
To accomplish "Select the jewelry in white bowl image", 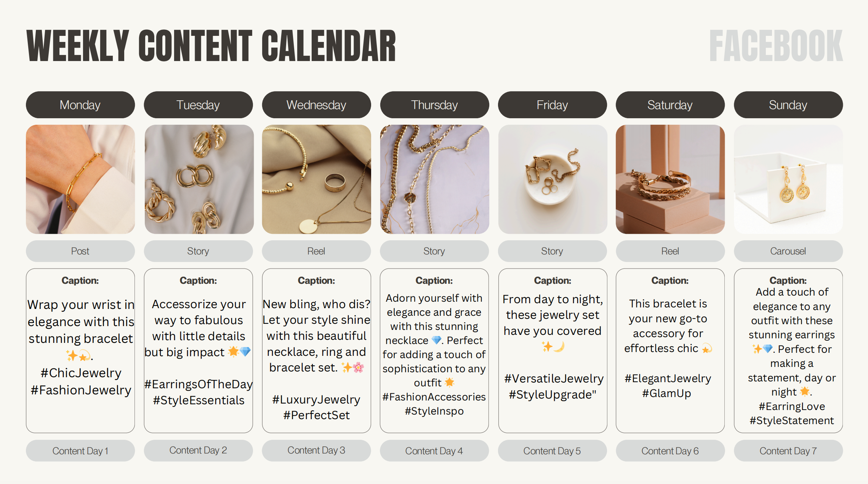I will coord(553,179).
